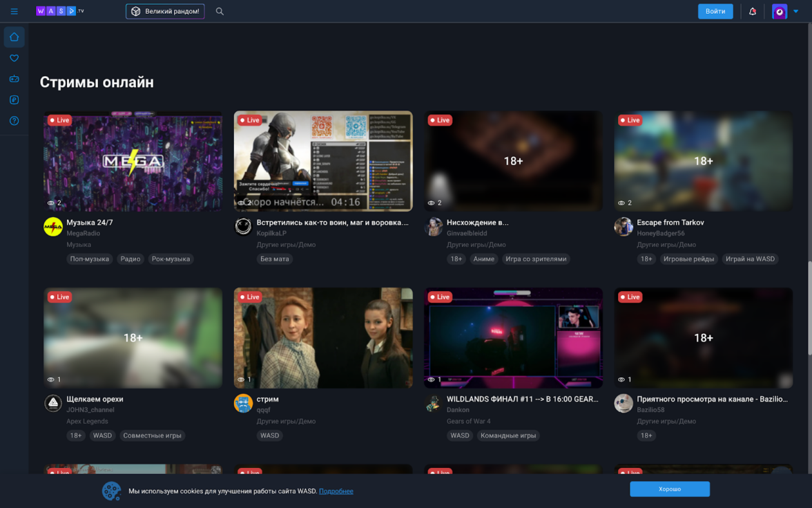The height and width of the screenshot is (508, 812).
Task: Open the sidebar icon below the gamepad
Action: click(x=14, y=100)
